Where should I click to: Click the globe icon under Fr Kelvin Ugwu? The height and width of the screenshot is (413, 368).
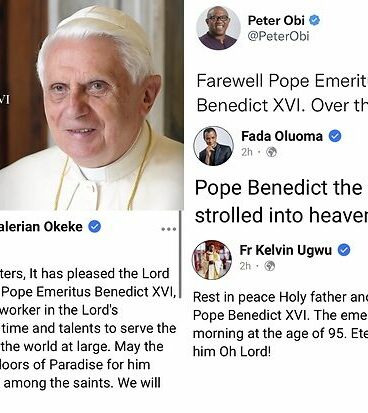[270, 266]
